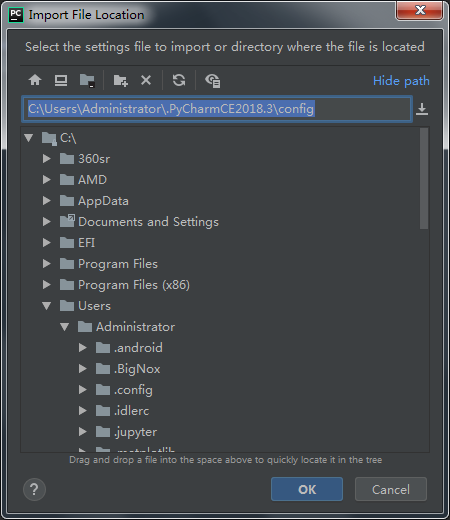Refresh the file tree
Image resolution: width=450 pixels, height=520 pixels.
click(x=179, y=80)
